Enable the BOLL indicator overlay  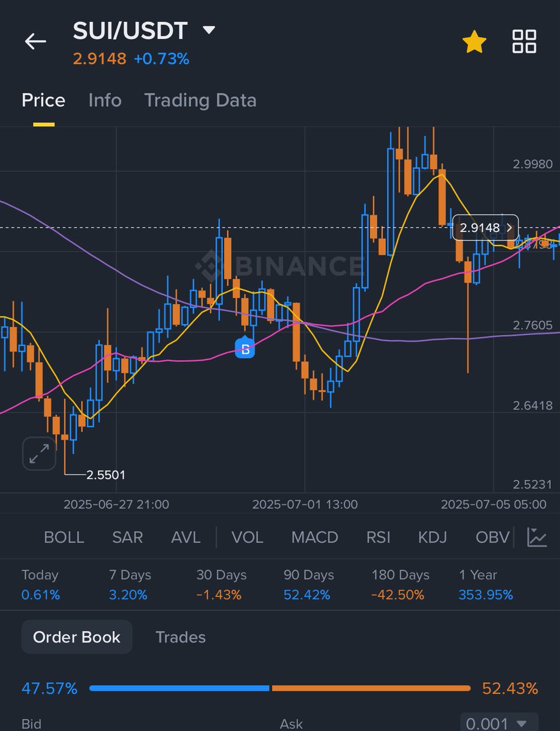(x=63, y=537)
